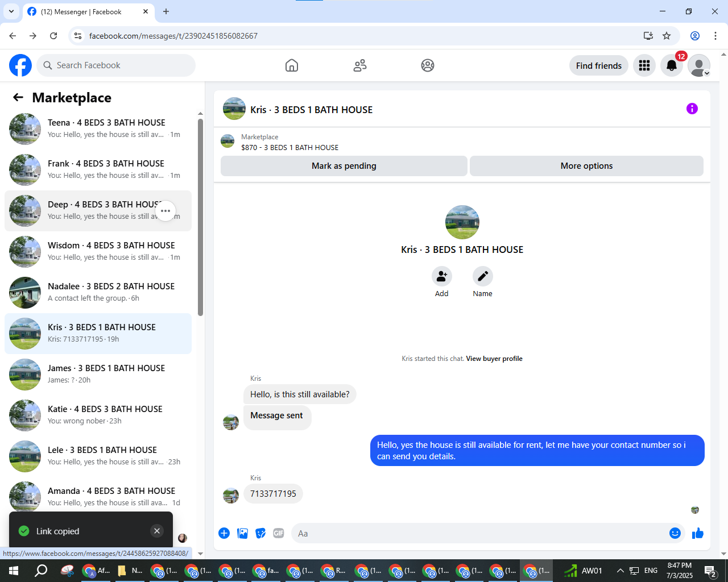
Task: Bookmark this page with the star
Action: coord(667,36)
